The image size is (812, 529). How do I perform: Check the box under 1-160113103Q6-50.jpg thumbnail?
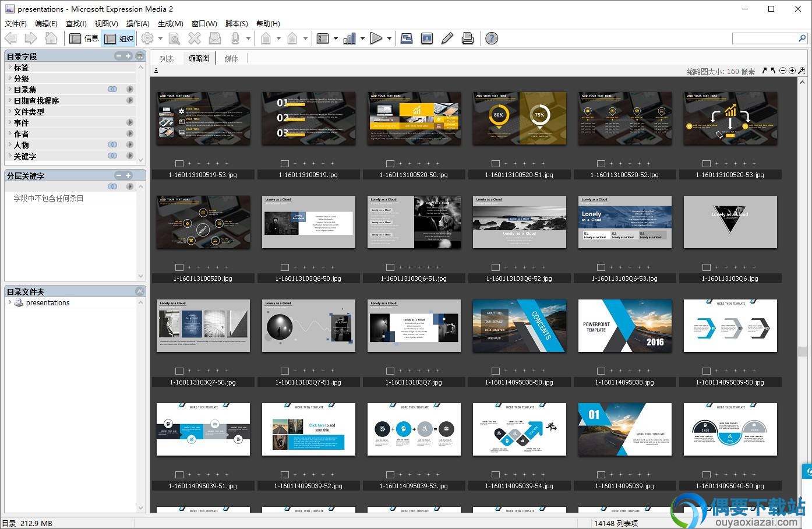click(285, 267)
